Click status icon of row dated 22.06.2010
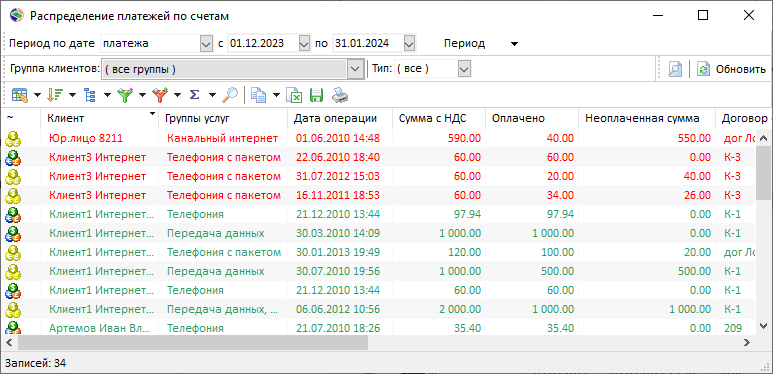Screen dimensions: 773x374 point(13,158)
